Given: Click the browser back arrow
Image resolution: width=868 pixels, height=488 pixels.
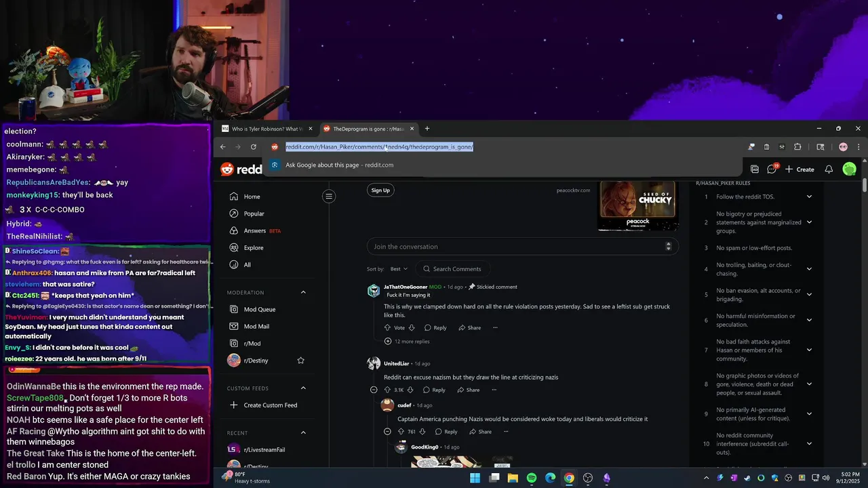Looking at the screenshot, I should pos(222,147).
